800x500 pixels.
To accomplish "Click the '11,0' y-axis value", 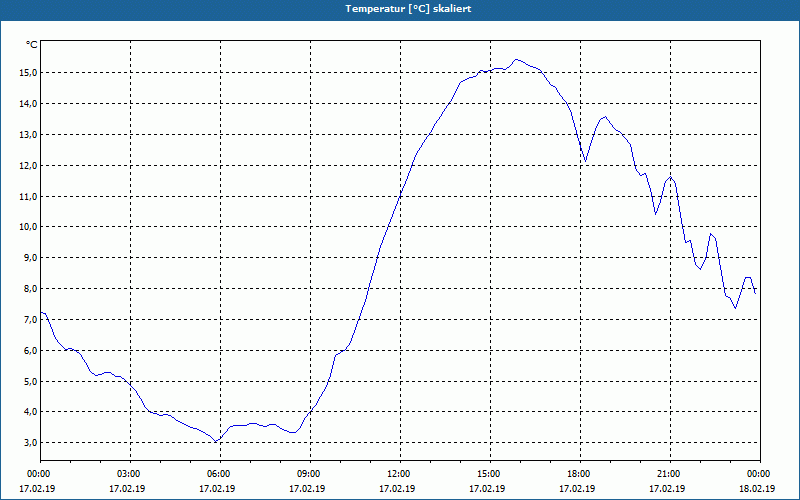I will [x=29, y=196].
